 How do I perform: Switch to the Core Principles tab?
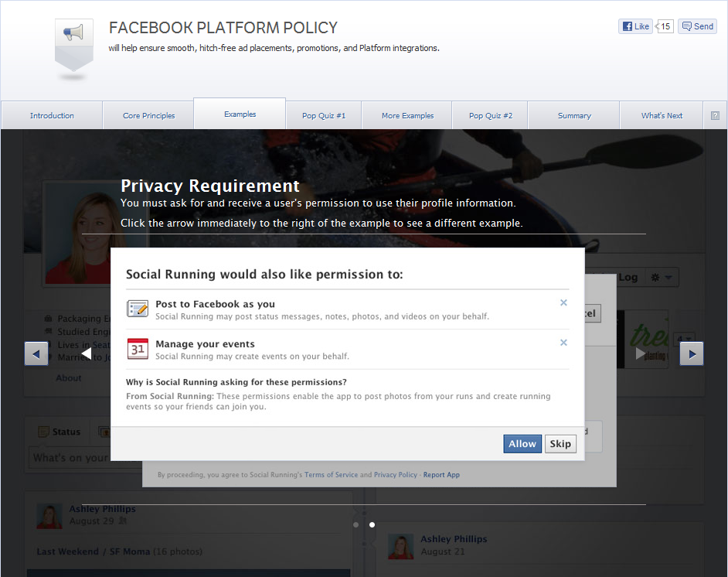tap(148, 115)
